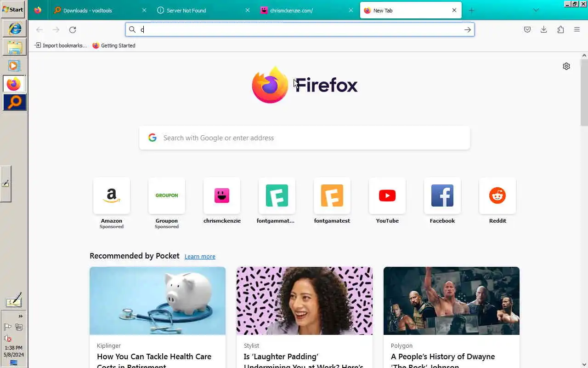Click the vertical page scrollbar thumb
Viewport: 588px width, 368px height.
[584, 92]
